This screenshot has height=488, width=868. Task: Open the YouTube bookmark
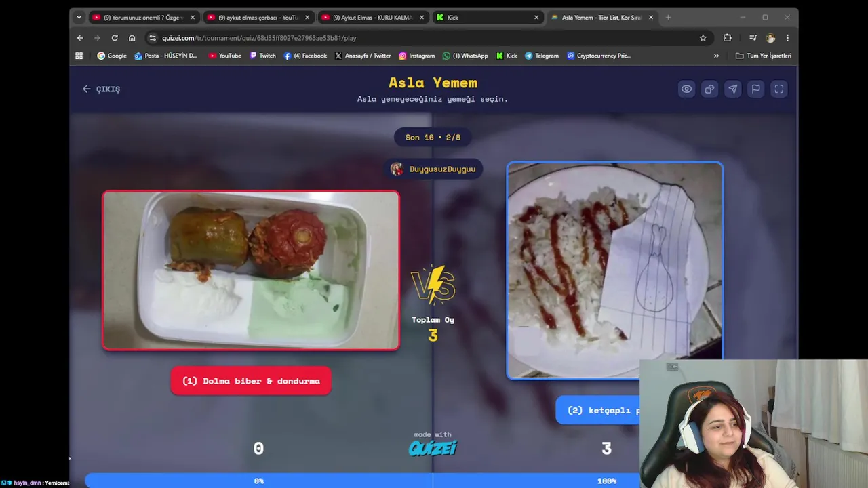[x=224, y=56]
